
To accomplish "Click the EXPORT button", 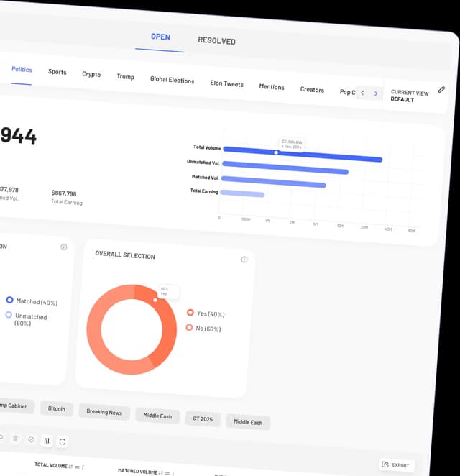I will coord(397,464).
